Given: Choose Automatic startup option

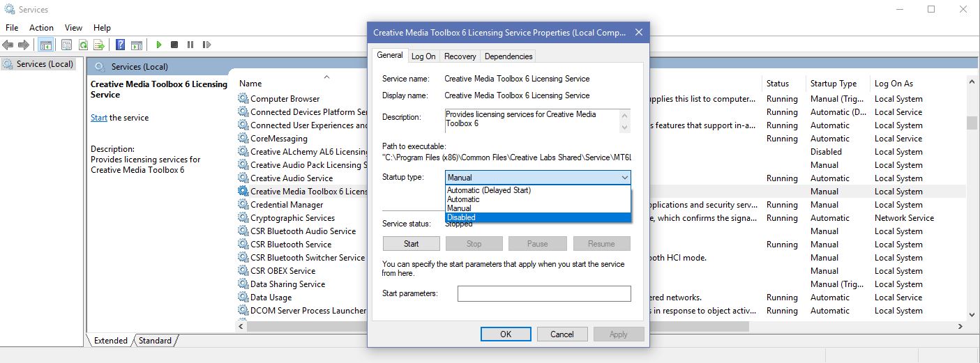Looking at the screenshot, I should point(538,199).
